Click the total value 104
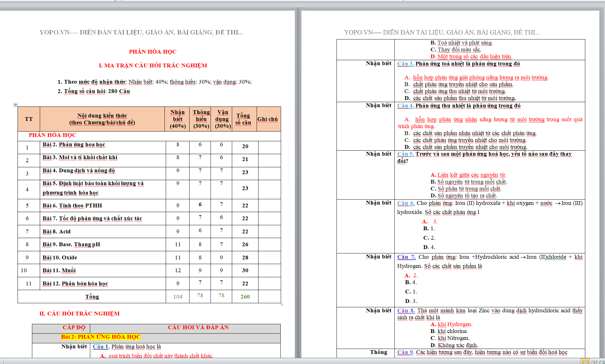Image resolution: width=605 pixels, height=364 pixels. 178,297
